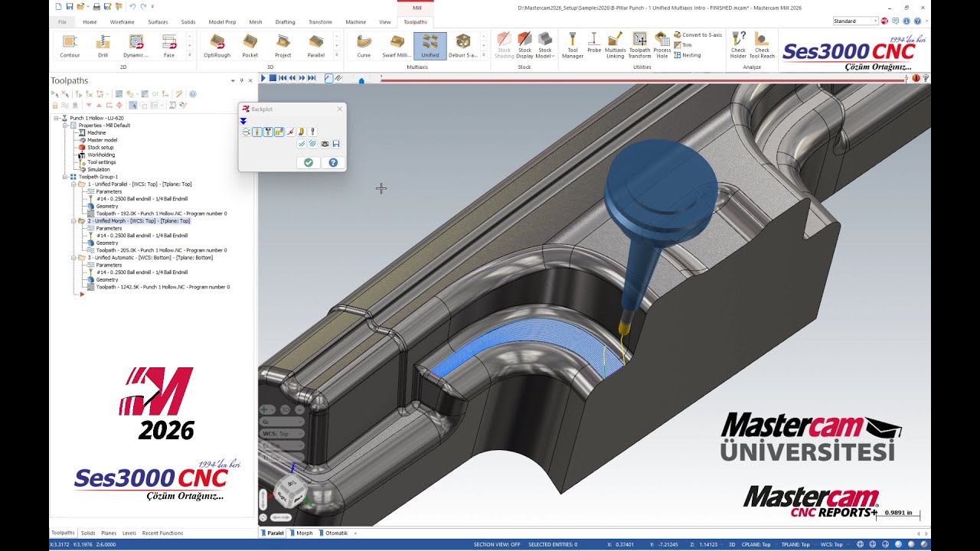Select the Unified multiaxis toolpath
Image resolution: width=980 pixels, height=551 pixels.
[x=430, y=46]
